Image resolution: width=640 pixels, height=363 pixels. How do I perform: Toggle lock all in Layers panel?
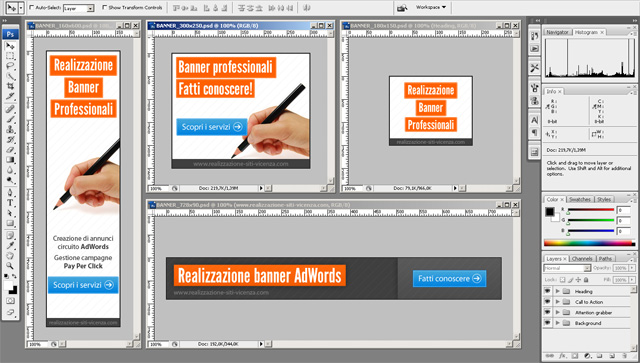point(586,280)
